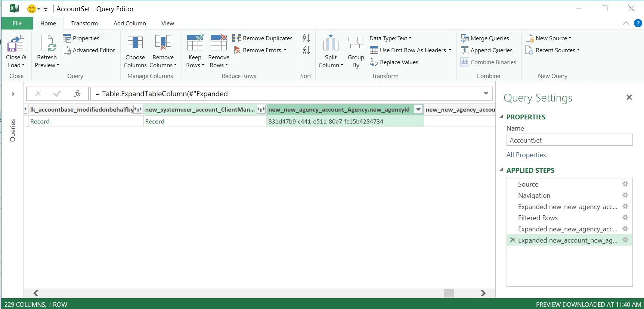
Task: Click Remove Duplicates
Action: tap(263, 38)
